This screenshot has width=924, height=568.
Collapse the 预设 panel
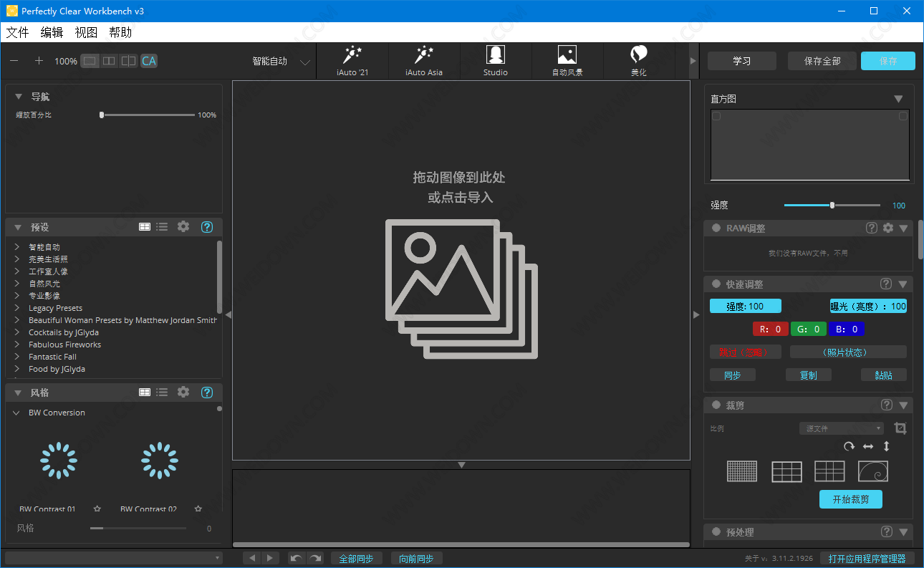[x=19, y=227]
